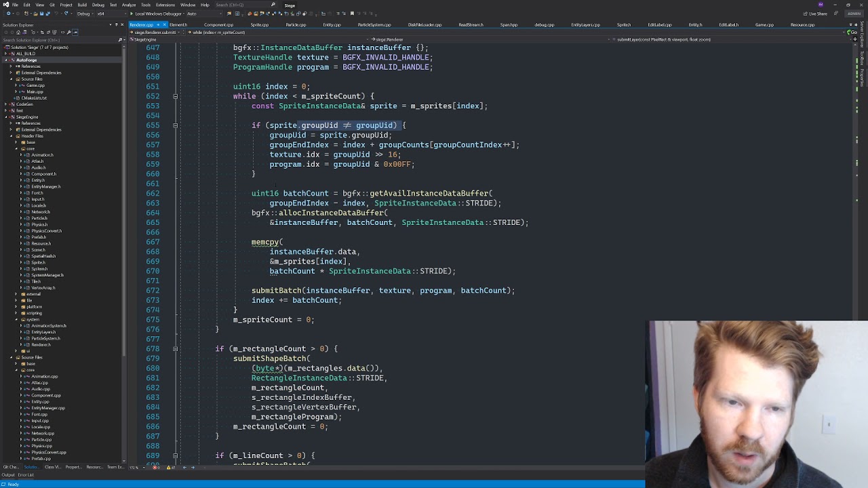This screenshot has width=868, height=488.
Task: Click the bookmark toolbar icon
Action: [x=353, y=14]
